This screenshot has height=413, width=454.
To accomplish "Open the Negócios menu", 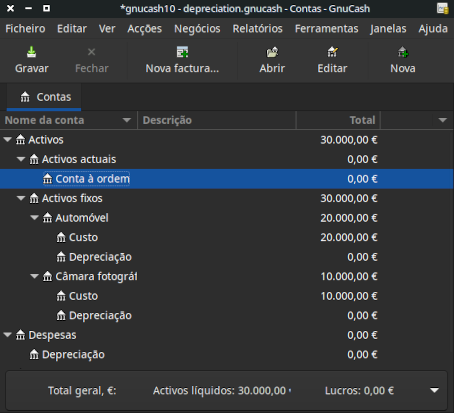I will click(197, 29).
